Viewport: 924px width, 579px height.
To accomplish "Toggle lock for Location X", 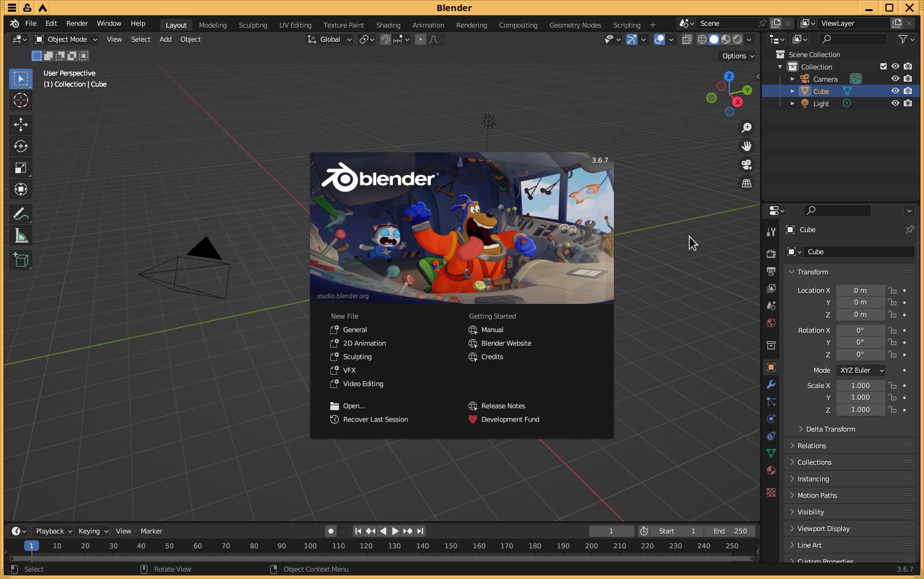I will coord(892,290).
